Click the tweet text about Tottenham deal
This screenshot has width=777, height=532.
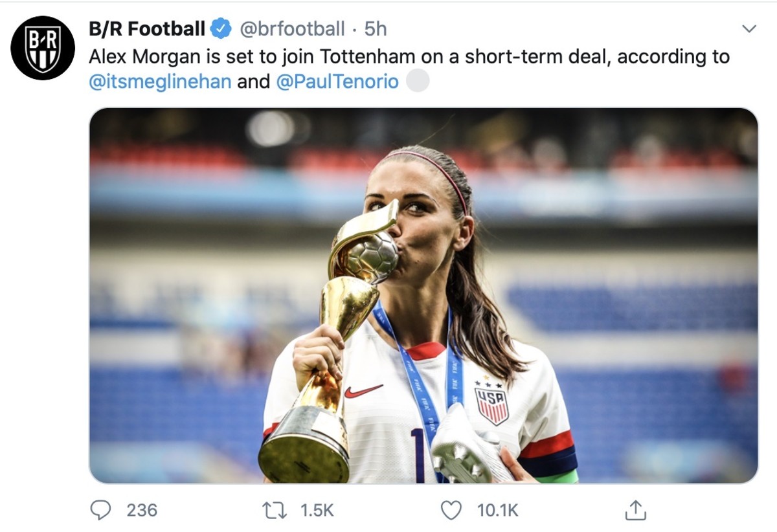pyautogui.click(x=409, y=56)
